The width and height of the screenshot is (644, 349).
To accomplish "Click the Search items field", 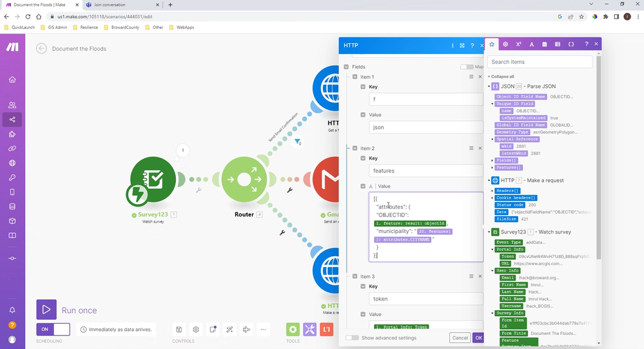I will click(x=540, y=62).
